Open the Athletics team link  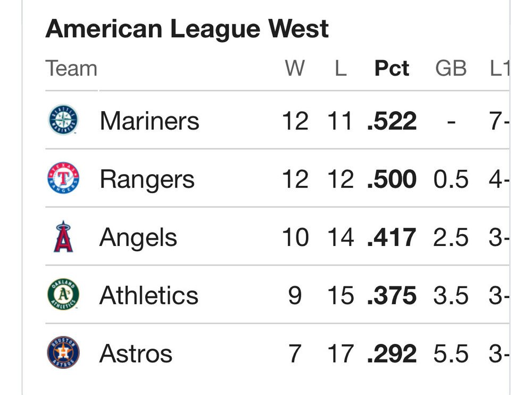[x=148, y=295]
